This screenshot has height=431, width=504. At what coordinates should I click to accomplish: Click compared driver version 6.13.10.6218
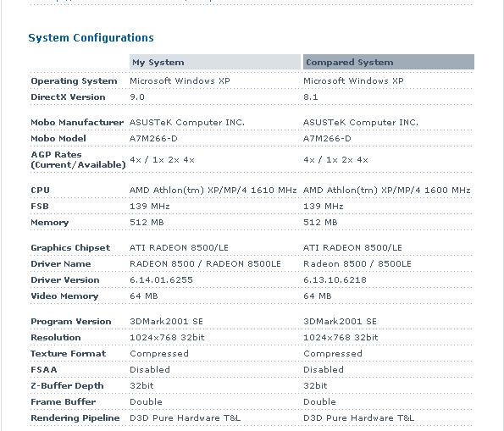coord(335,280)
